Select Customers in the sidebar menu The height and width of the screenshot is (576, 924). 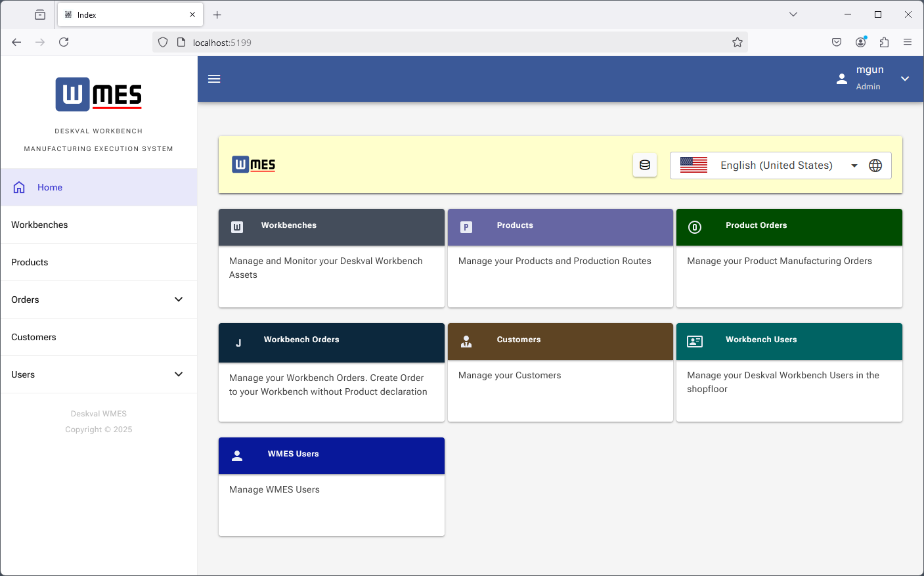coord(33,337)
